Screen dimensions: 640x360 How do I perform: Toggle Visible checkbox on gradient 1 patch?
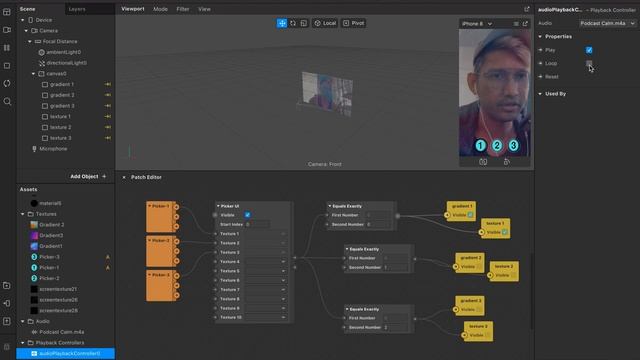pyautogui.click(x=470, y=215)
